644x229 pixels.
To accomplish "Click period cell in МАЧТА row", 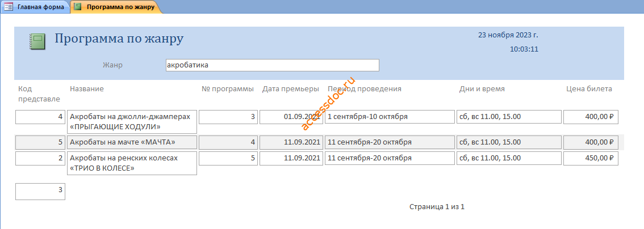I will [390, 143].
